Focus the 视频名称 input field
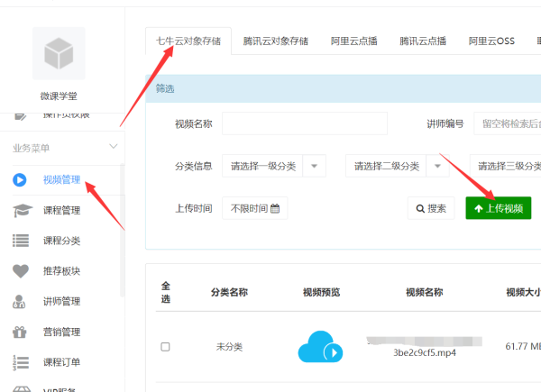541x392 pixels. (x=305, y=123)
